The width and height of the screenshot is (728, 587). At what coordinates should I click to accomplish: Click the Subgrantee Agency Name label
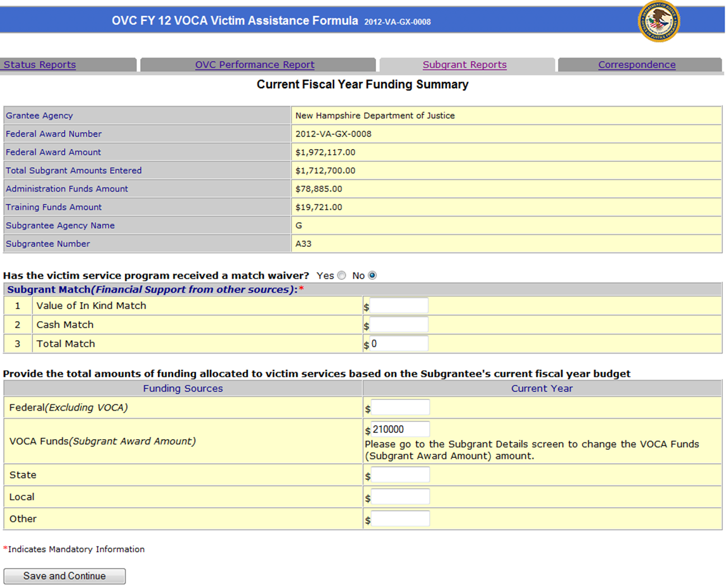pyautogui.click(x=60, y=225)
